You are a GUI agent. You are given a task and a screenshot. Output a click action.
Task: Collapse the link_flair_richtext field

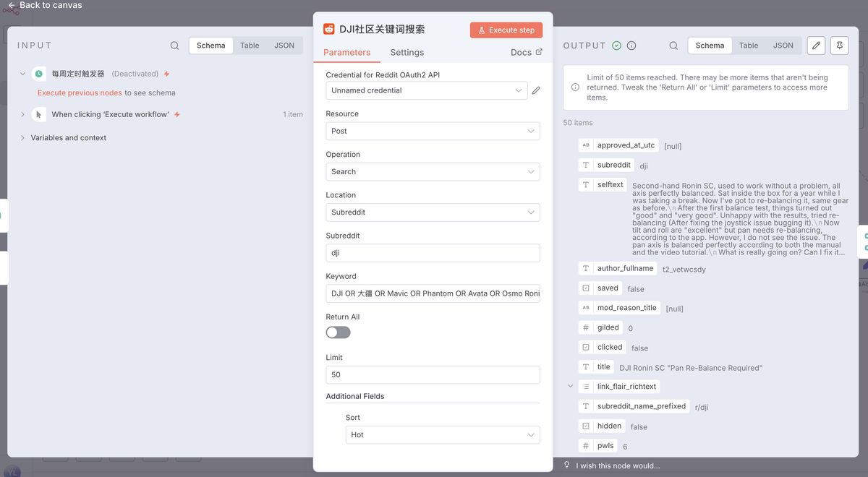click(x=570, y=386)
